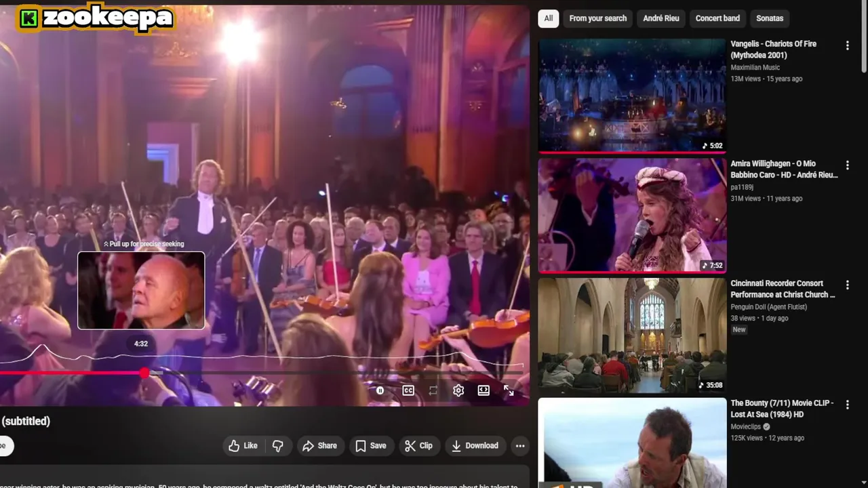Save the video to a playlist
Screen dimensions: 868x488
371,445
